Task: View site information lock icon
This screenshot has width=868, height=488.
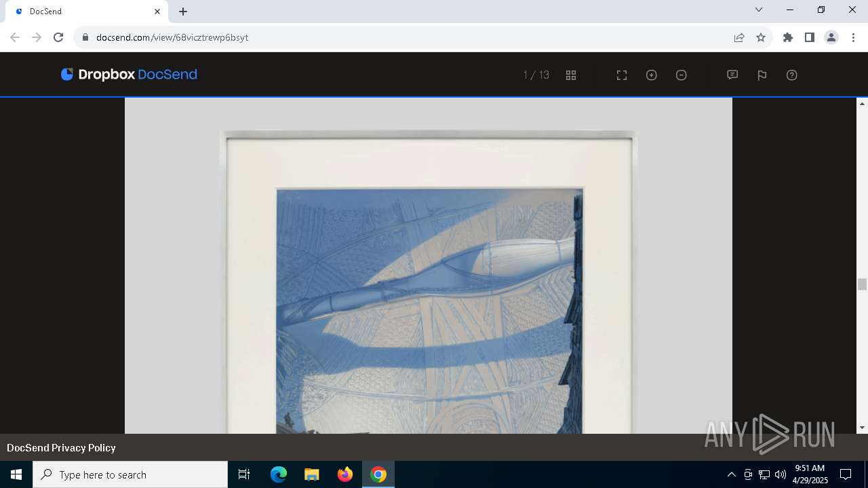Action: click(x=85, y=37)
